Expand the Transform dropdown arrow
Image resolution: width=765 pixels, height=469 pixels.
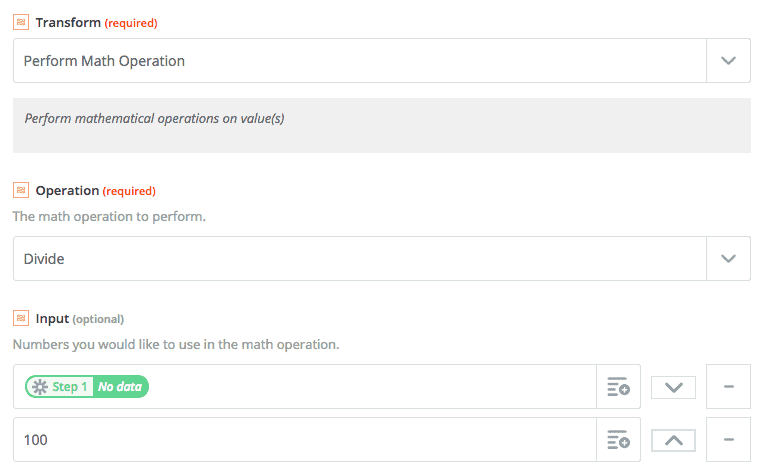729,61
